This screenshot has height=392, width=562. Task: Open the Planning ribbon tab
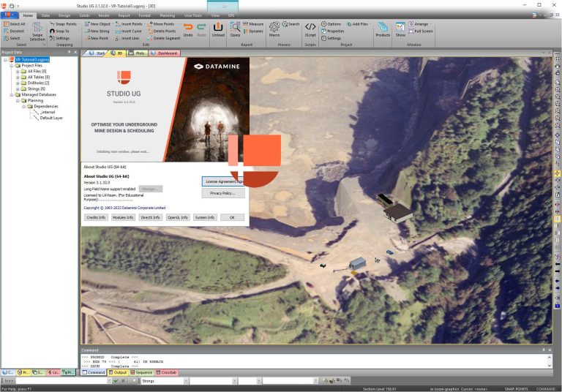[167, 15]
